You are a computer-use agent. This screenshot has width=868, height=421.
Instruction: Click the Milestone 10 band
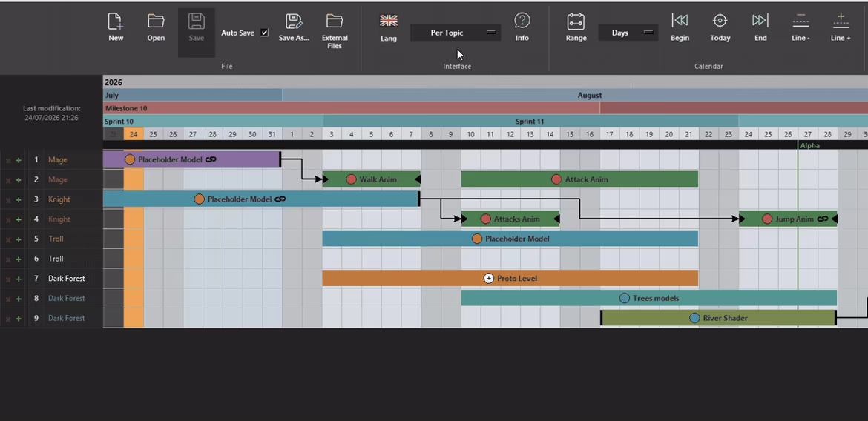point(352,108)
